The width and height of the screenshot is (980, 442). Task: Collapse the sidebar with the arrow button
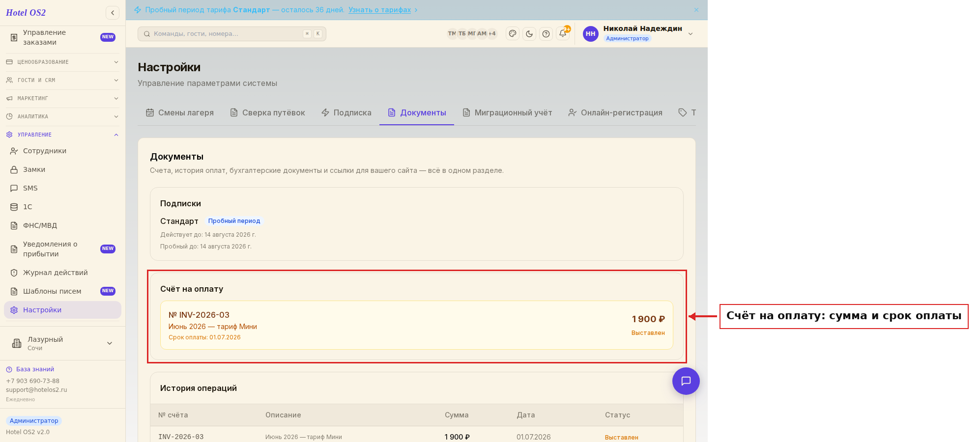(113, 13)
